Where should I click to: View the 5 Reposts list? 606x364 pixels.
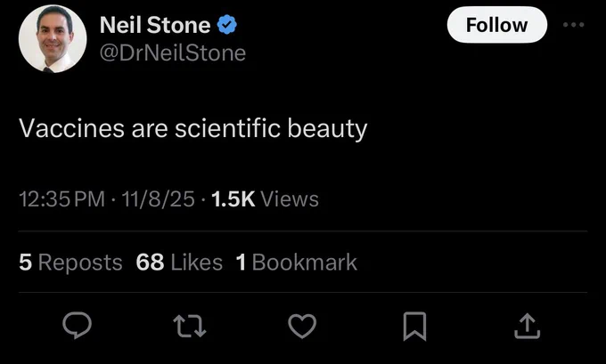pyautogui.click(x=70, y=263)
